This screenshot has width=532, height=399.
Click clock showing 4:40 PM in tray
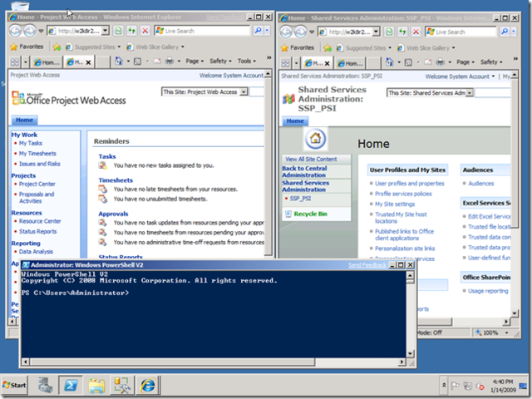click(x=503, y=386)
